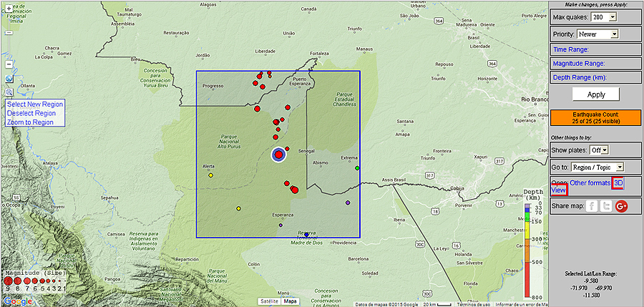This screenshot has height=307, width=644.
Task: Click the Apply button
Action: 596,94
